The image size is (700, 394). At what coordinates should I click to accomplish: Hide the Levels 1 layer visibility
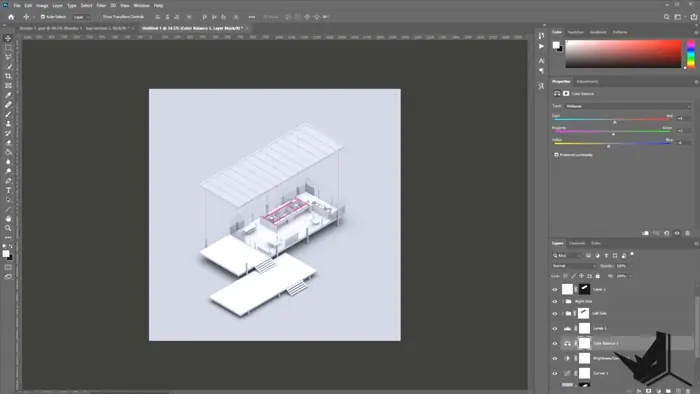(555, 329)
